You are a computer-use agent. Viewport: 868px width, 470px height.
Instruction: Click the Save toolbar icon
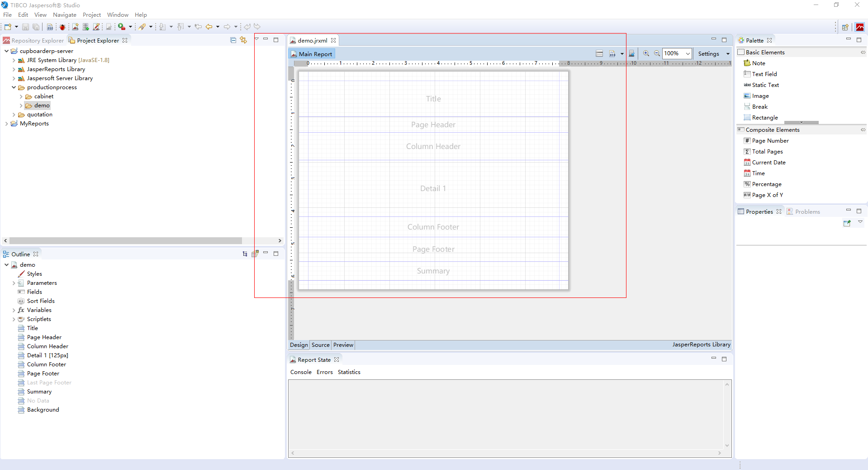click(25, 27)
